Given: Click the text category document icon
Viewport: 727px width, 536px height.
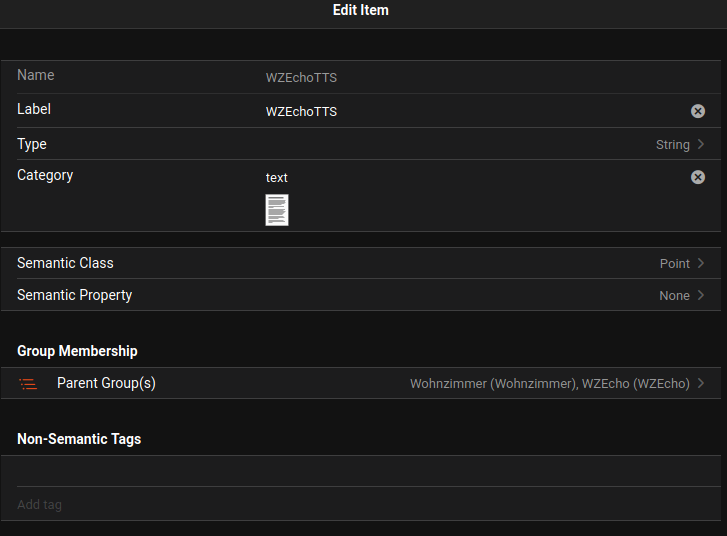Looking at the screenshot, I should [x=277, y=210].
